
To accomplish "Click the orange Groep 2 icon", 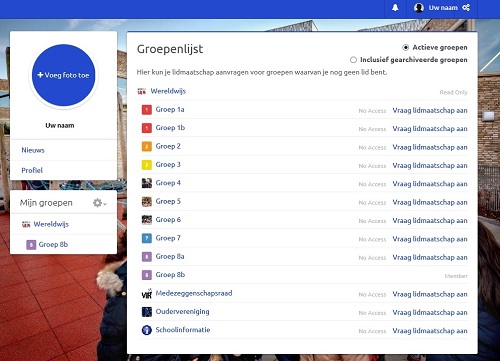I will pos(147,146).
